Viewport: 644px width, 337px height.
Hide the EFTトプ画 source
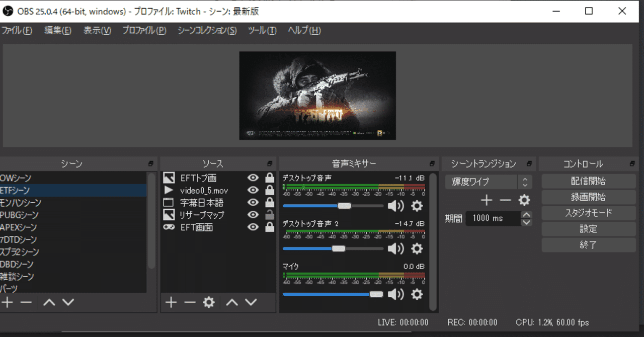[254, 178]
